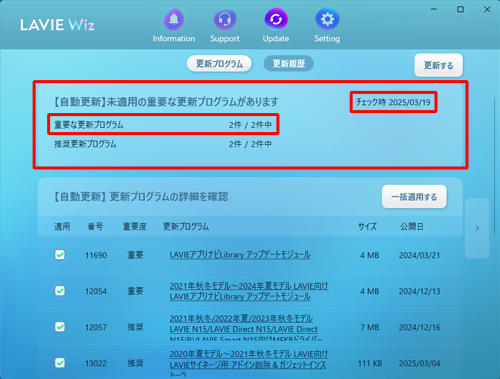Click the 更新する button
The image size is (500, 379).
tap(439, 65)
